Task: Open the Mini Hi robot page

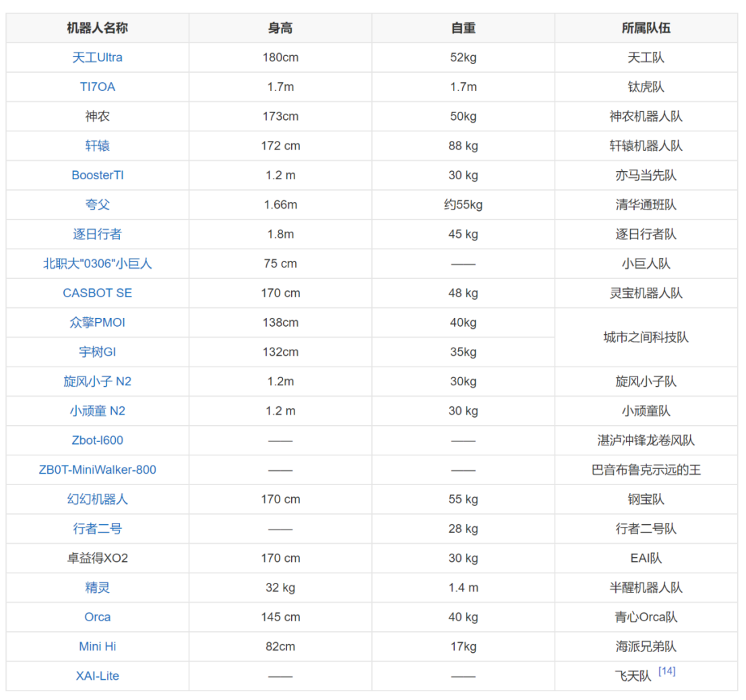Action: (x=97, y=646)
